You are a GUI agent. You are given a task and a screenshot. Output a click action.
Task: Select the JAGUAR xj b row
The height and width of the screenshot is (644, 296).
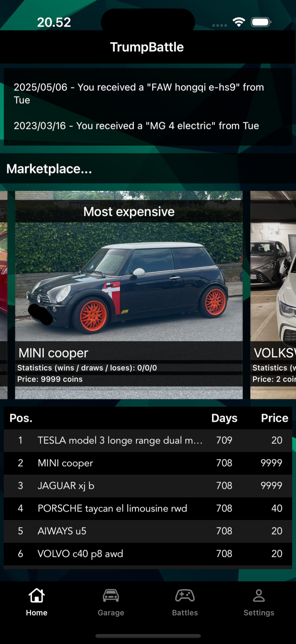pyautogui.click(x=148, y=486)
